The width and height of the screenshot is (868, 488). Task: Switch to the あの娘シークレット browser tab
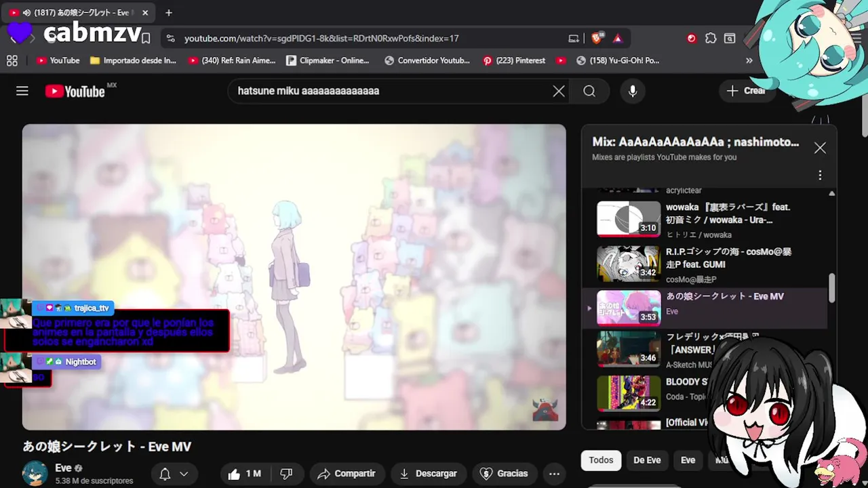coord(80,12)
